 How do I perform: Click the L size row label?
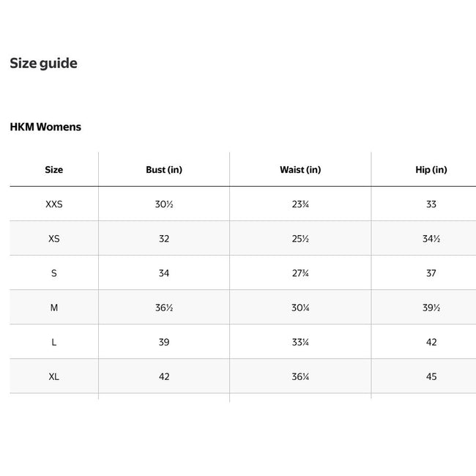pyautogui.click(x=53, y=342)
